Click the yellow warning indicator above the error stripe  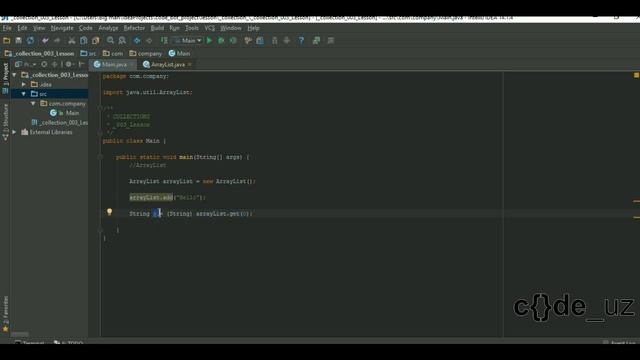(636, 75)
